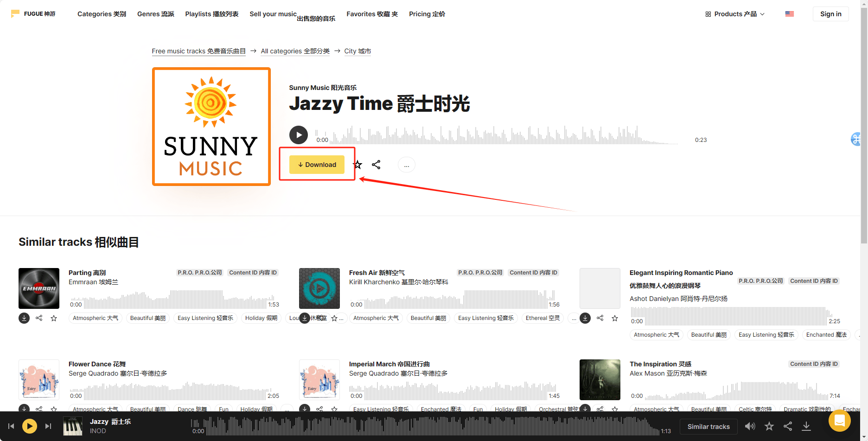This screenshot has height=441, width=868.
Task: Star the Elegant Inspiring Romantic Piano track
Action: coord(615,318)
